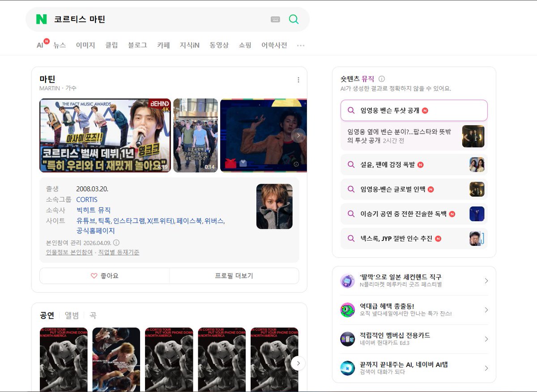The width and height of the screenshot is (537, 392).
Task: Switch to the 이미지 tab
Action: click(85, 45)
